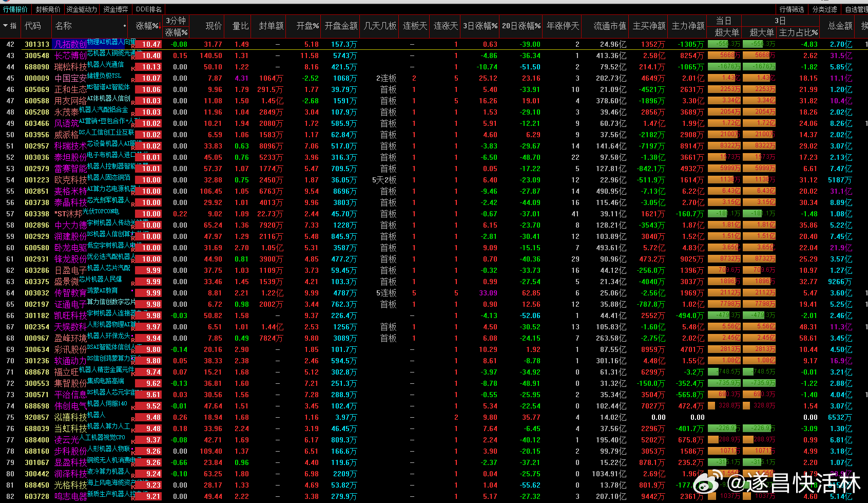
Task: Sort by 连涨天 column header
Action: 446,26
